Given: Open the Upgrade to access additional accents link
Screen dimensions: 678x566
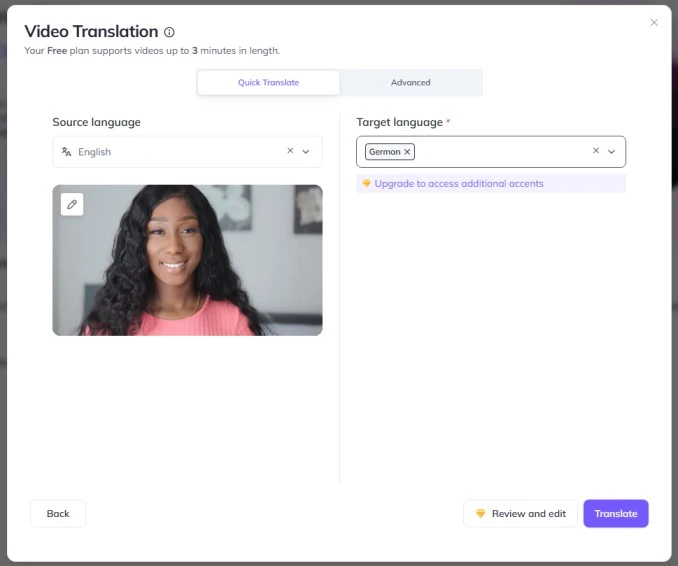Looking at the screenshot, I should [459, 184].
